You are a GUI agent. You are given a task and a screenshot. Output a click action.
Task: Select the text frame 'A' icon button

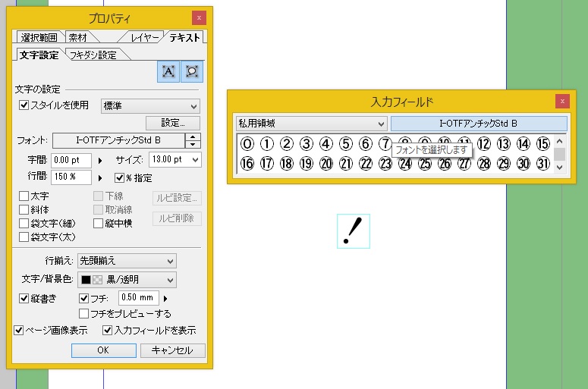tap(168, 71)
